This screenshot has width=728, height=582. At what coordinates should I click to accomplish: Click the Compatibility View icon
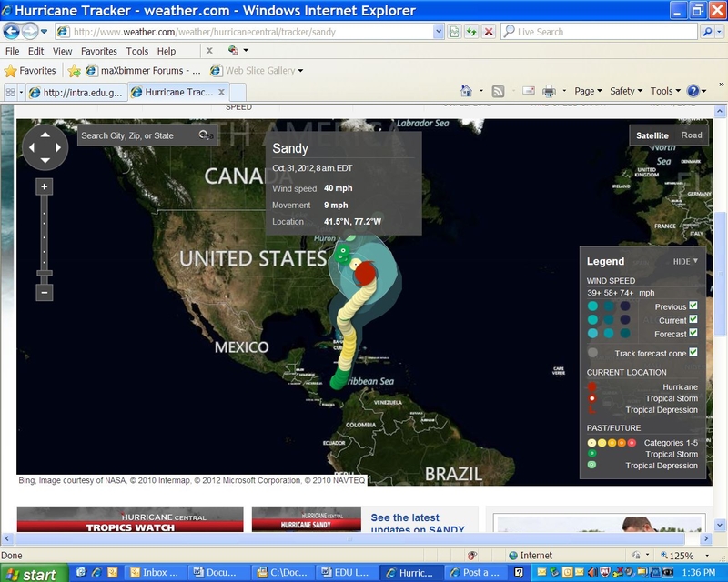click(454, 32)
